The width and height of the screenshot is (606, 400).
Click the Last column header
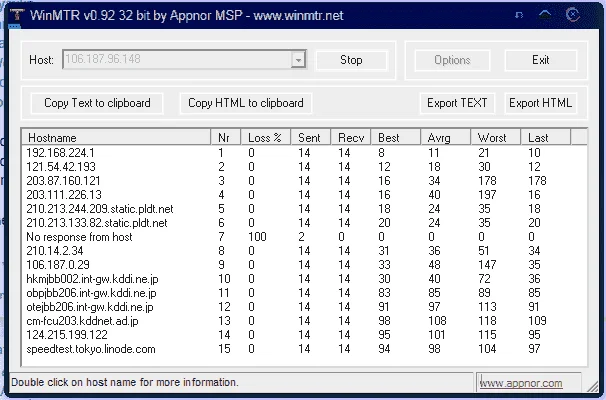click(546, 138)
